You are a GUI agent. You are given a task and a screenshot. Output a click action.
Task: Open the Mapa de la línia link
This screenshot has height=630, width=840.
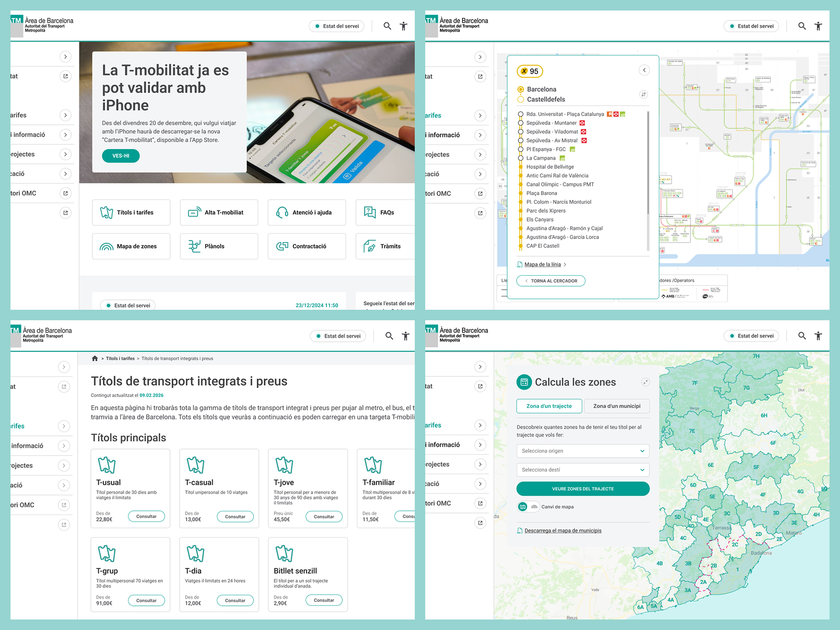tap(542, 265)
